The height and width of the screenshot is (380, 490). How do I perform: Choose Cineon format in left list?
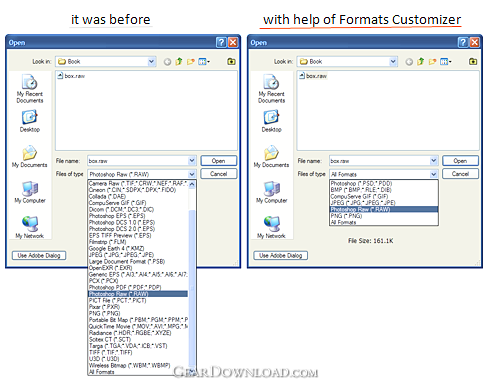coord(138,190)
